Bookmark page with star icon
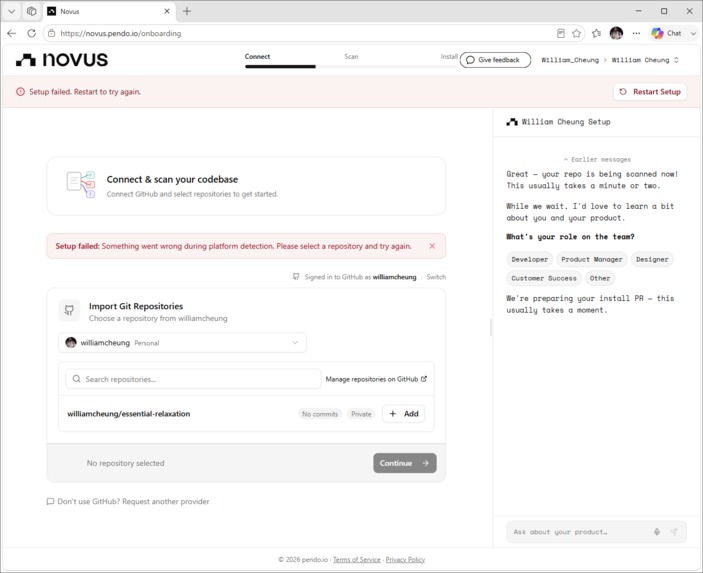 coord(577,33)
